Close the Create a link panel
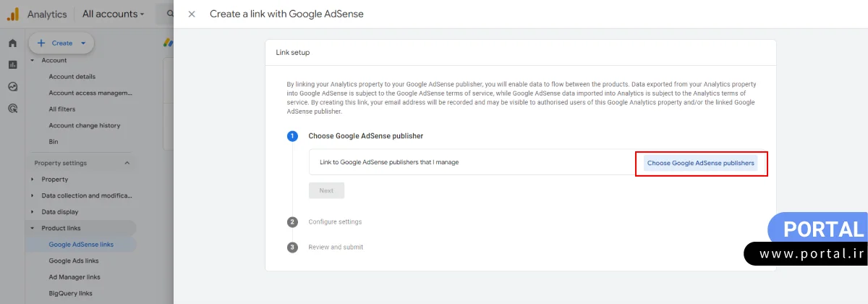 (192, 14)
